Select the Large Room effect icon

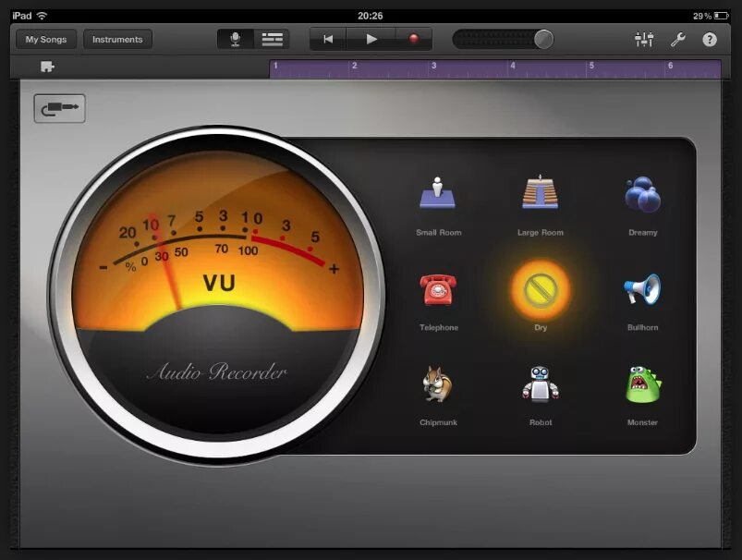tap(540, 192)
